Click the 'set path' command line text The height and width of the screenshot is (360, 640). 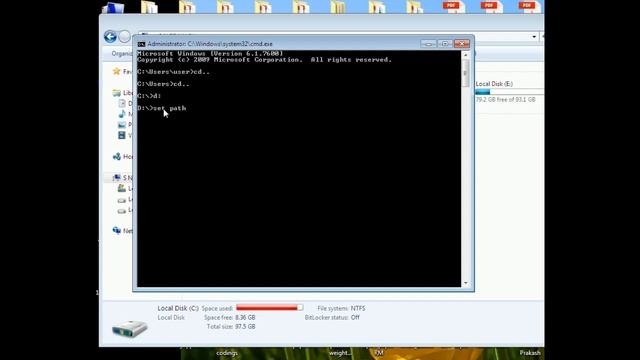(169, 108)
